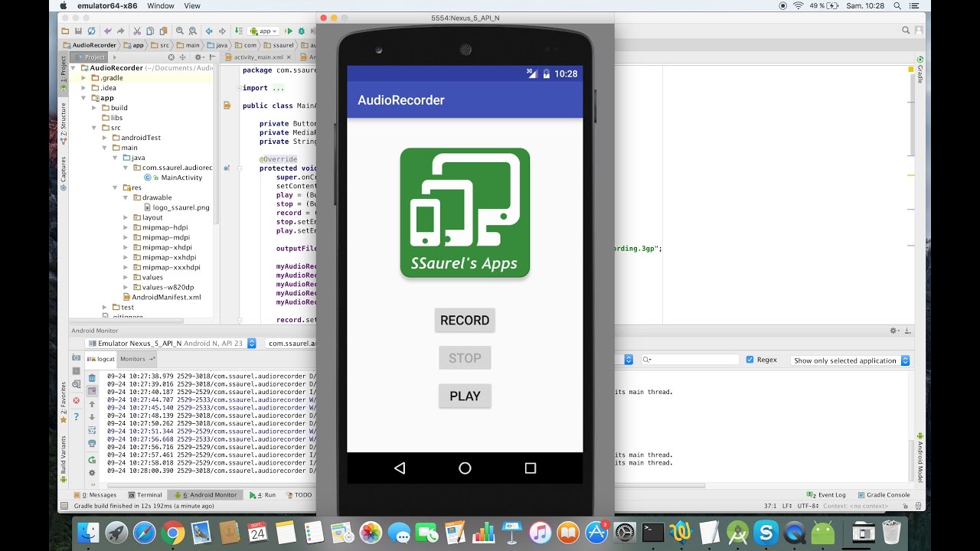Viewport: 980px width, 551px height.
Task: Click the Paste icon in the toolbar
Action: 164,31
